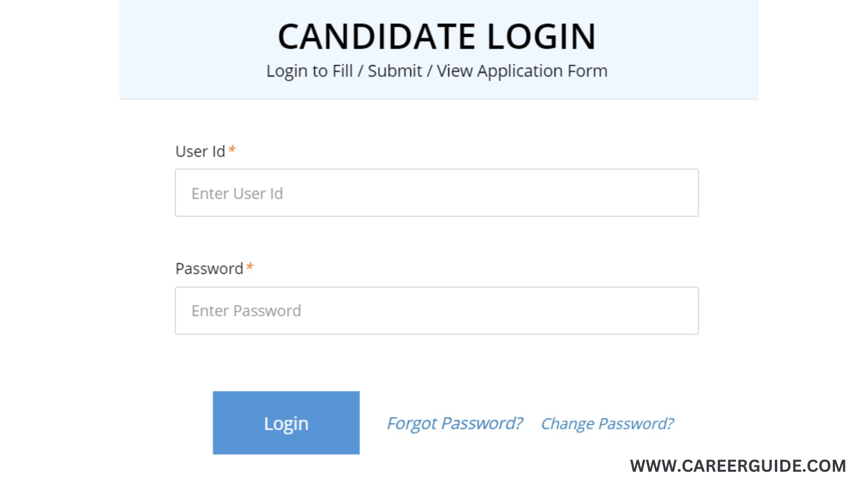868x488 pixels.
Task: Click the word Submit in the subtitle
Action: (x=395, y=71)
